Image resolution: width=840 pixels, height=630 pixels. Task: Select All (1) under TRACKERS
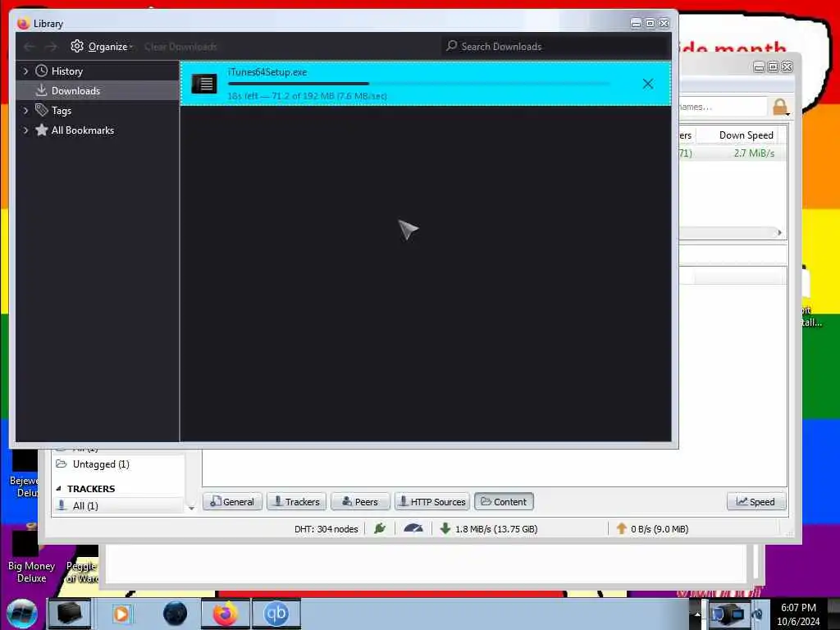(x=85, y=505)
